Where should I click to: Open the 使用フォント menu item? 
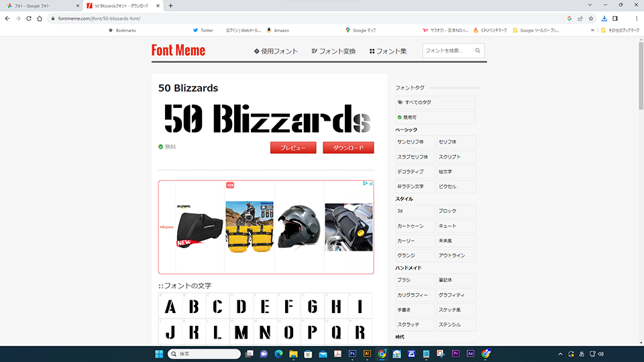pos(276,51)
